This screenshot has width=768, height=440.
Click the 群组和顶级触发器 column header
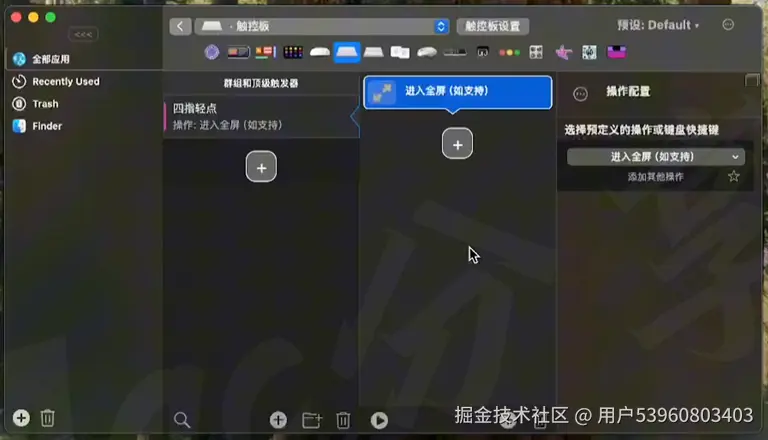pyautogui.click(x=261, y=83)
